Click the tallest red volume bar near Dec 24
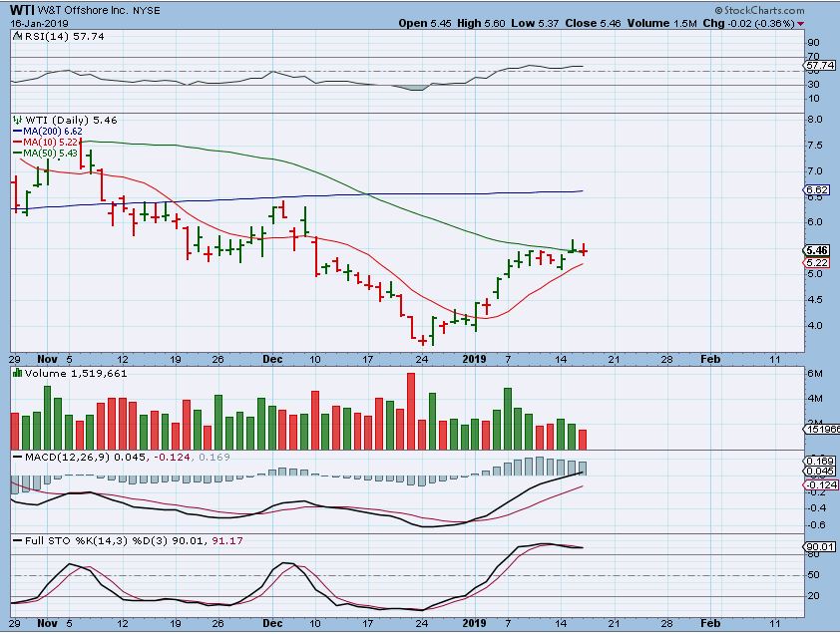840x634 pixels. pos(411,411)
